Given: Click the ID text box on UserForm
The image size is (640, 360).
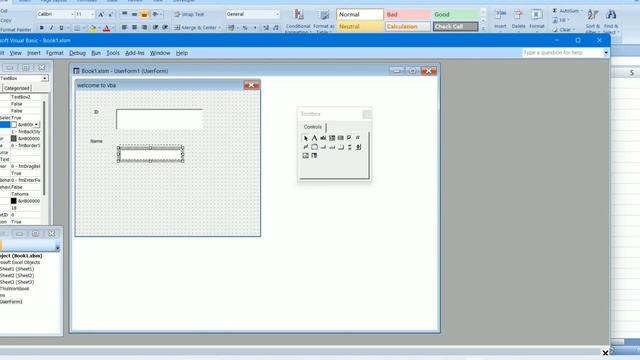Looking at the screenshot, I should pos(159,119).
